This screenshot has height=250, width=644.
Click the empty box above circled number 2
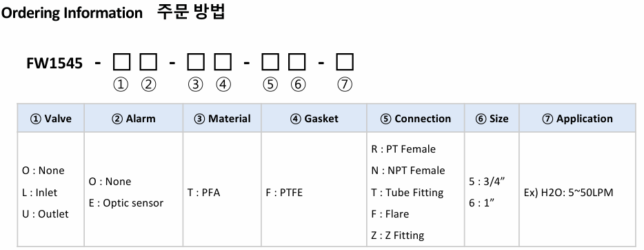click(x=148, y=62)
